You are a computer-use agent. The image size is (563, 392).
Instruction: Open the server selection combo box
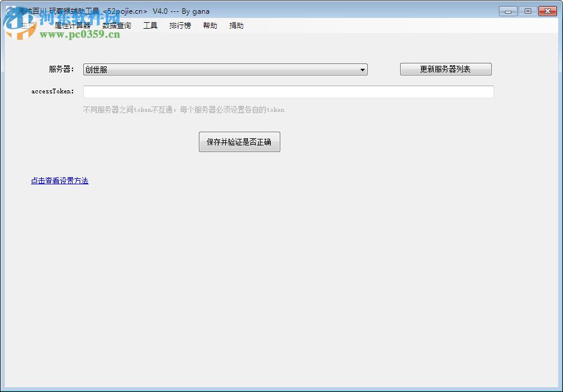[x=225, y=69]
